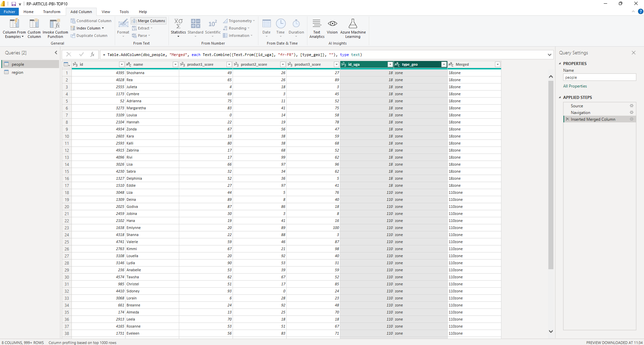Click scroll down arrow of data grid

coord(551,331)
